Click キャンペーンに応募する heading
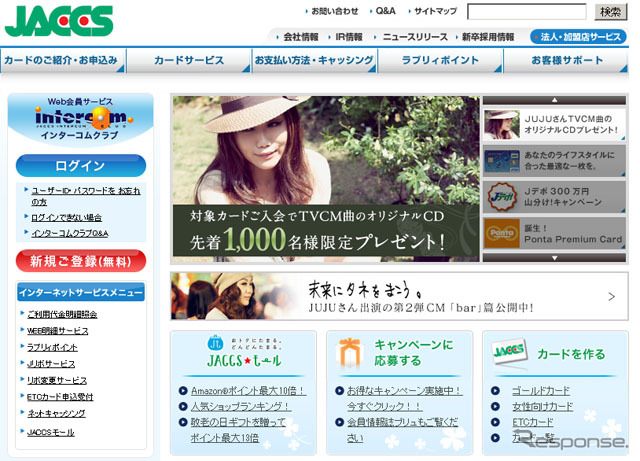The height and width of the screenshot is (461, 640). [413, 352]
